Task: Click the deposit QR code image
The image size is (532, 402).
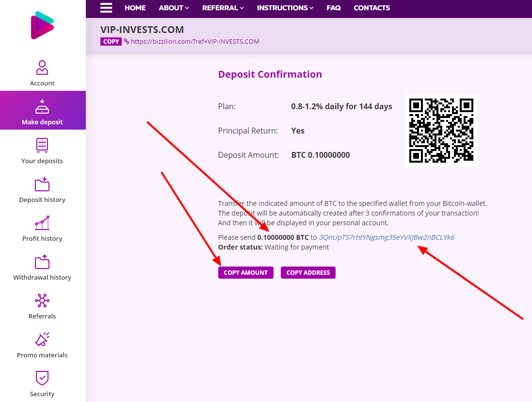Action: (x=441, y=131)
